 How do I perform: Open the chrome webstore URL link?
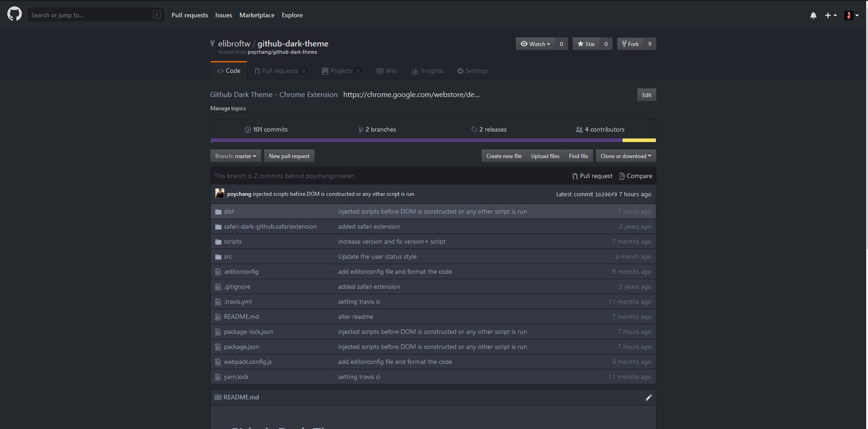[411, 94]
